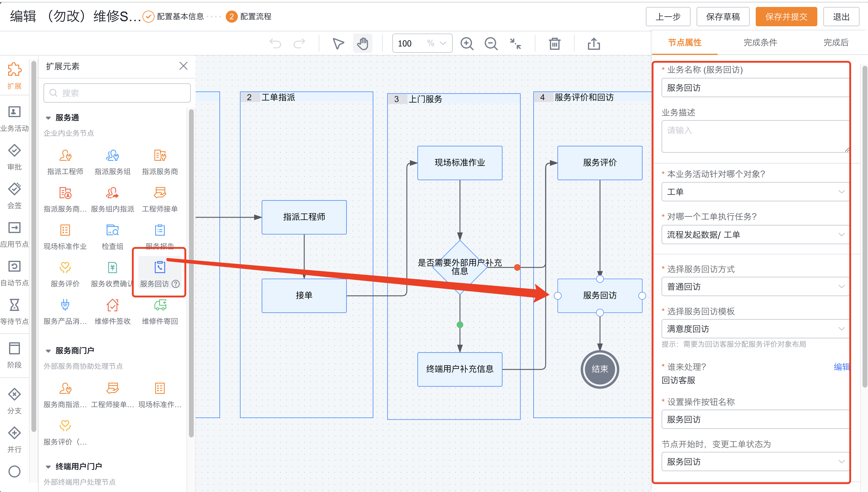Screen dimensions: 868x492
Task: Pick the 检查组 element icon
Action: (113, 231)
